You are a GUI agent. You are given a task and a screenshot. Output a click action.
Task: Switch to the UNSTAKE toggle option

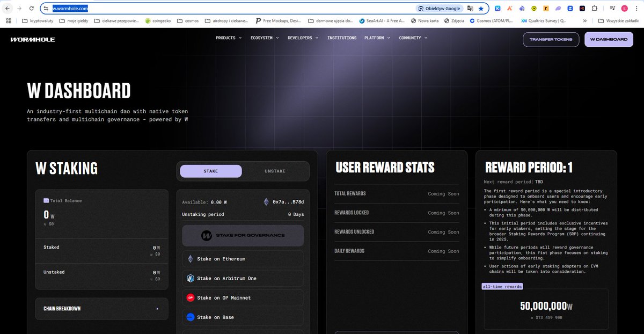[275, 171]
